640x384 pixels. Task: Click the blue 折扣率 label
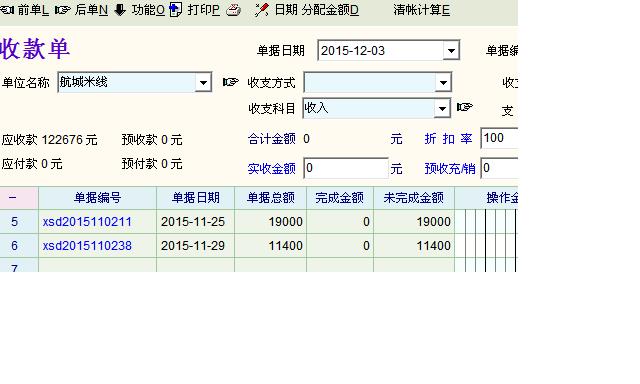(x=448, y=139)
